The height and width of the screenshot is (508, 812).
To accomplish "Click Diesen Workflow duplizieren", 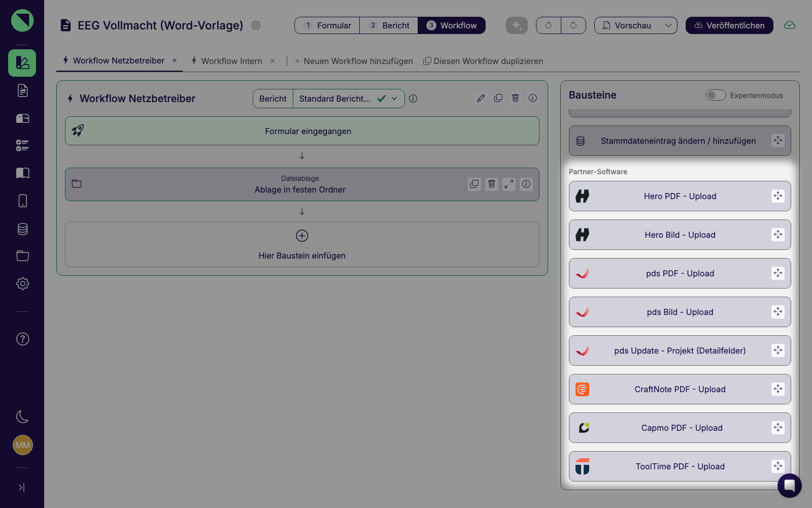I will [x=483, y=61].
